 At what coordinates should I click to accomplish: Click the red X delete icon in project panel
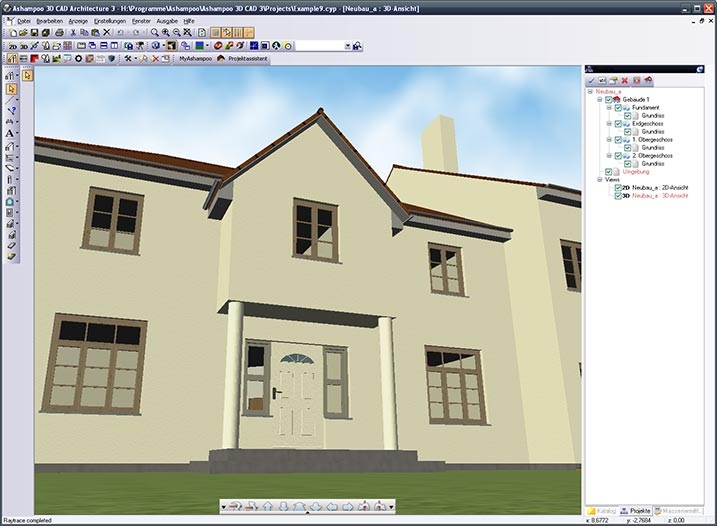pyautogui.click(x=624, y=79)
